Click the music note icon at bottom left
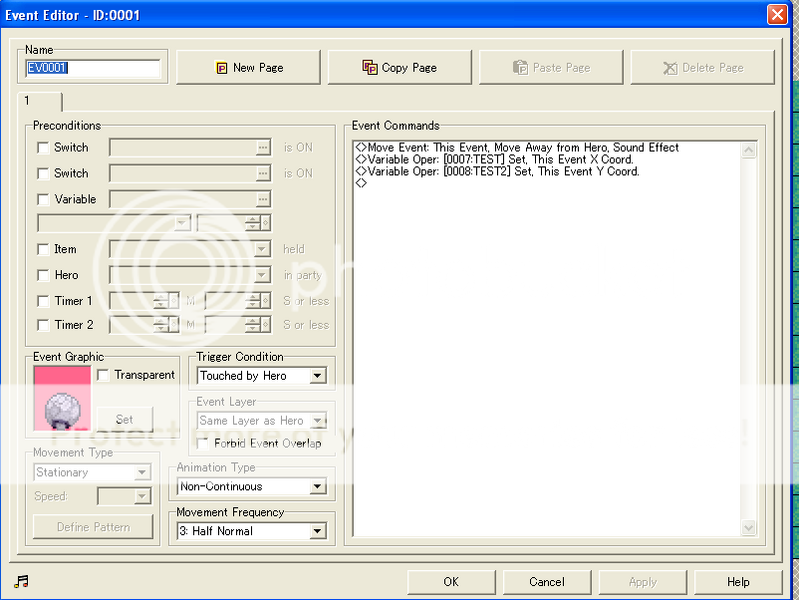799x600 pixels. point(21,581)
